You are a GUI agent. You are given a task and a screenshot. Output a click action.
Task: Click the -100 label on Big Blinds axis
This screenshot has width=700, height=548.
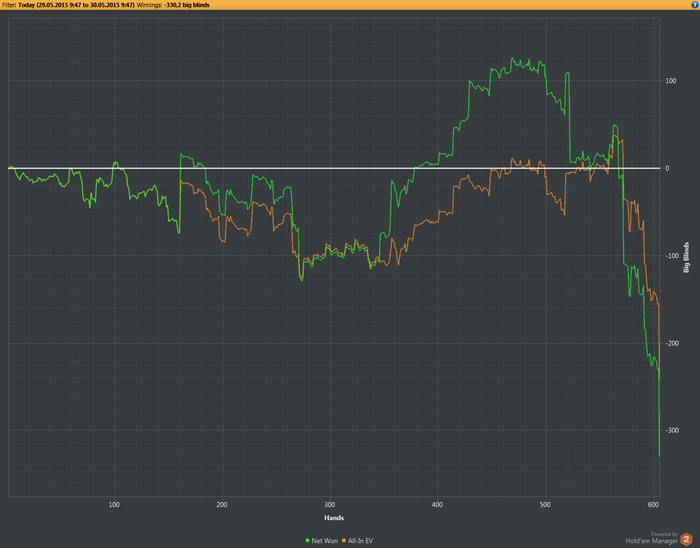coord(672,256)
